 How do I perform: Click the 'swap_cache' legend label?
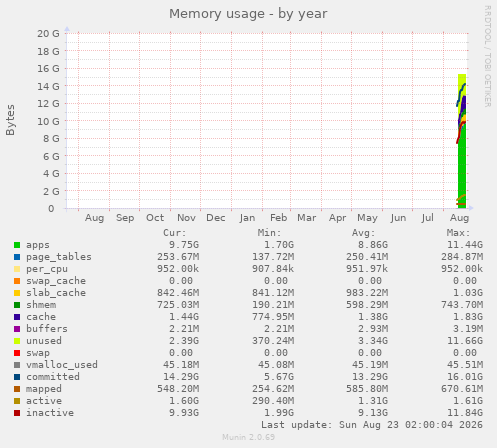point(56,281)
